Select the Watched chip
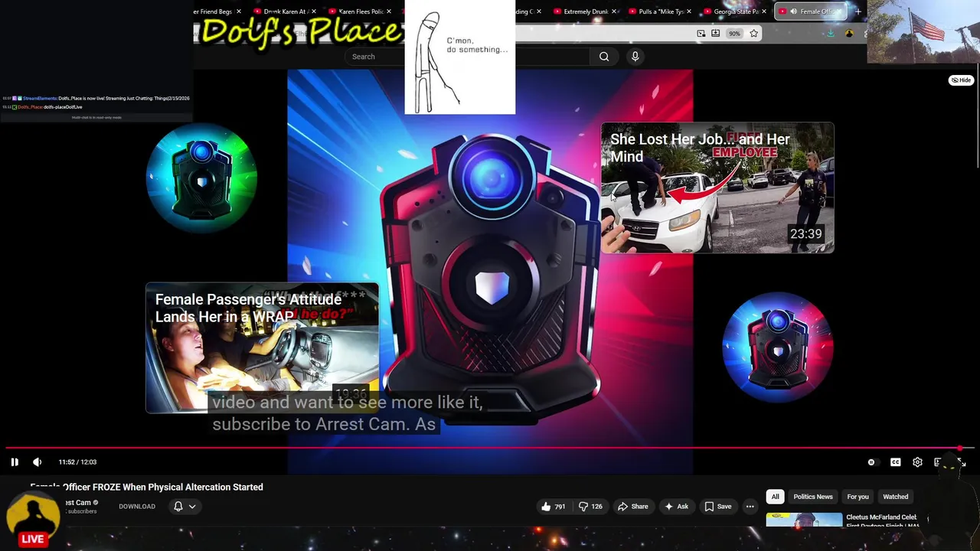 896,497
